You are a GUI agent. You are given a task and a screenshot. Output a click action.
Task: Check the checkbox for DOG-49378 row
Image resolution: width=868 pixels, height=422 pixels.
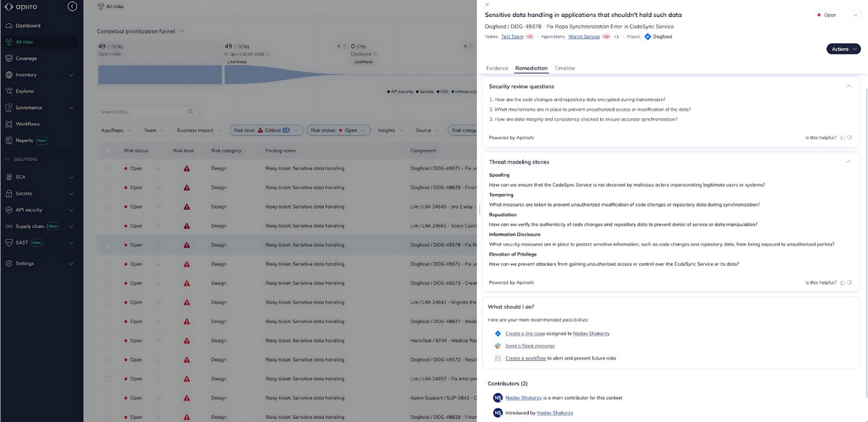107,244
